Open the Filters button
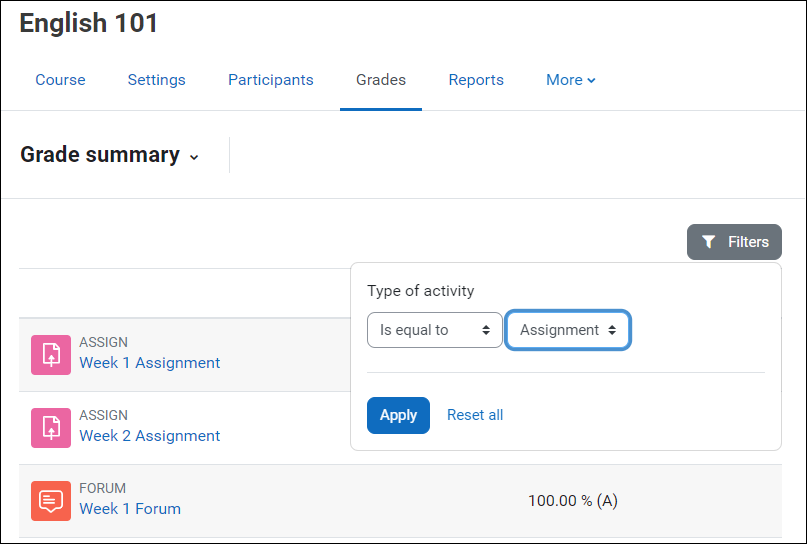The width and height of the screenshot is (807, 544). click(734, 242)
